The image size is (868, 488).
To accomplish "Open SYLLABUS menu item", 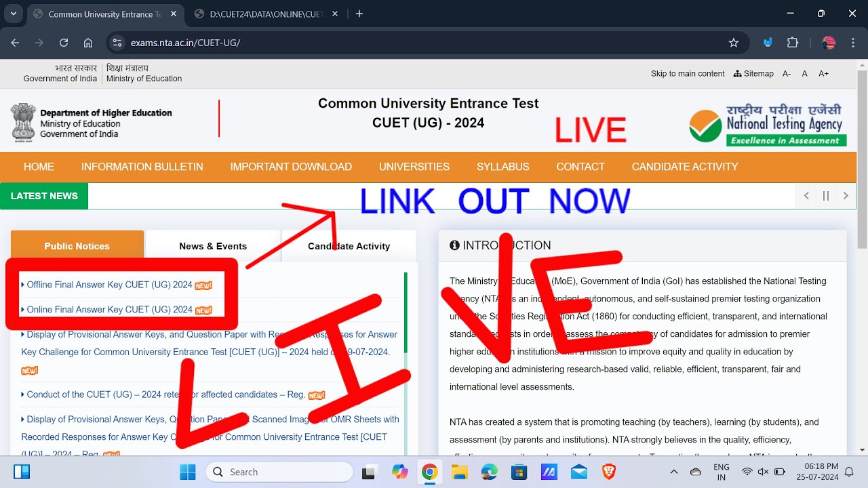I will pyautogui.click(x=502, y=167).
